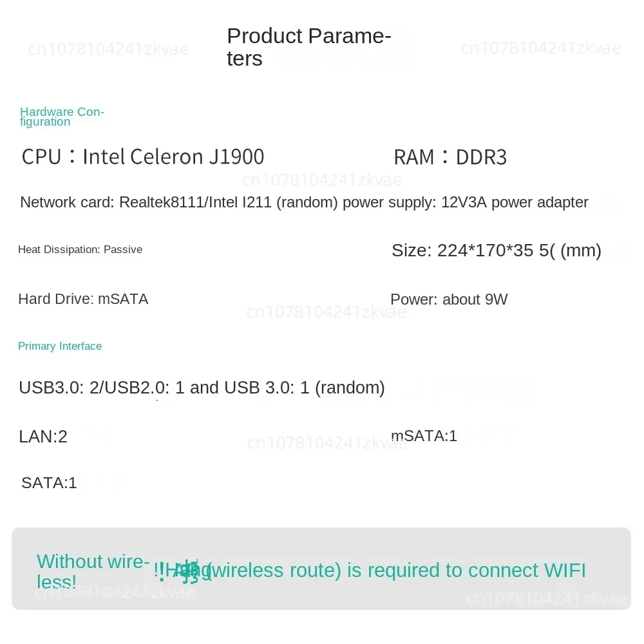Click the USB3.0: 2/USB2.0 line

(x=202, y=388)
